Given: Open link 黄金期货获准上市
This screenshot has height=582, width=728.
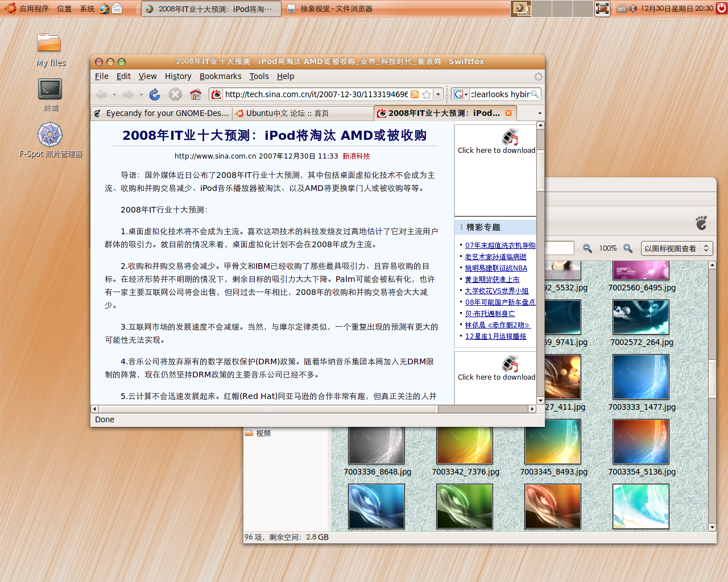Looking at the screenshot, I should [492, 280].
